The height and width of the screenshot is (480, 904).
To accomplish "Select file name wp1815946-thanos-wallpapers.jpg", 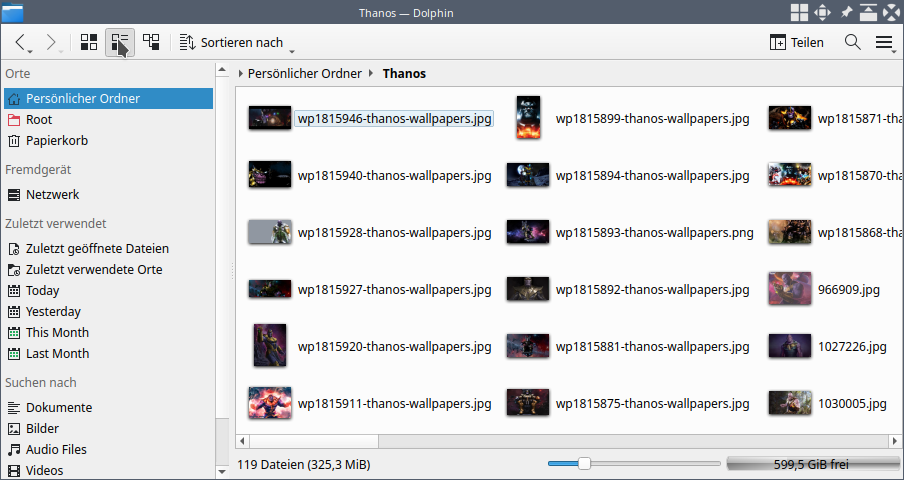I will [394, 119].
